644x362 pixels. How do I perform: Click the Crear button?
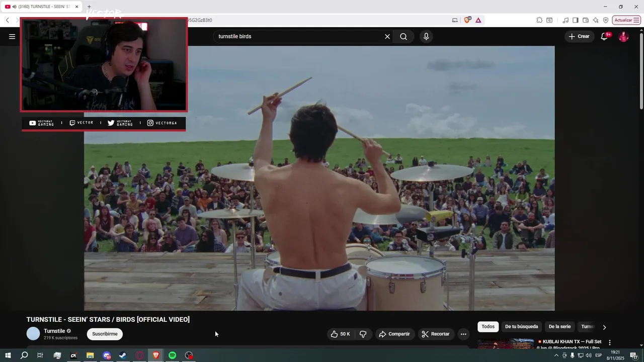(579, 36)
